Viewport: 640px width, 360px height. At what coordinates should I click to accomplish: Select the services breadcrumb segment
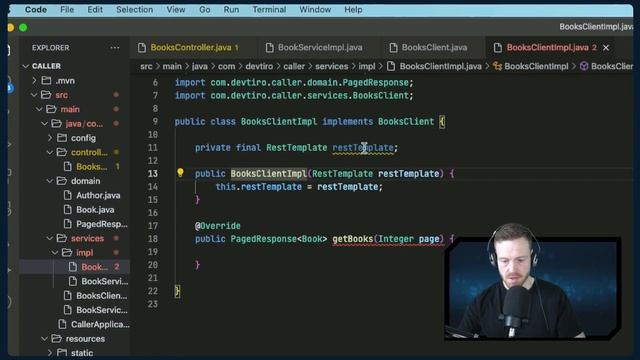point(331,66)
